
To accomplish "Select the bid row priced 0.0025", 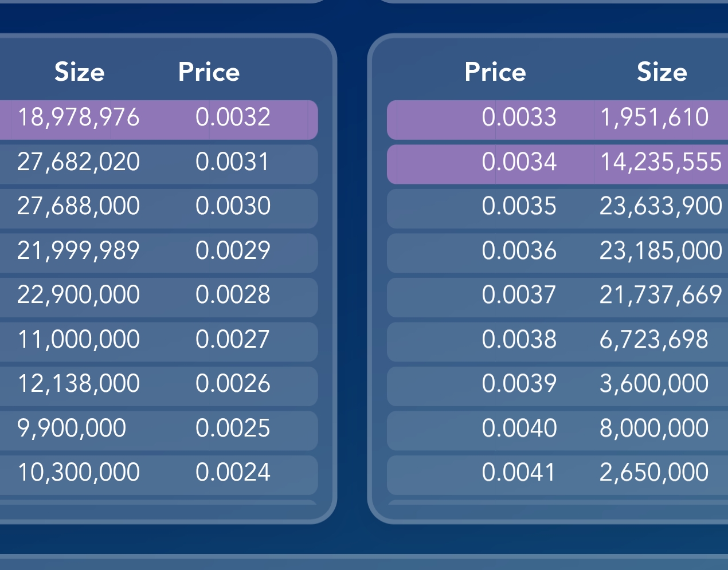I will tap(159, 430).
